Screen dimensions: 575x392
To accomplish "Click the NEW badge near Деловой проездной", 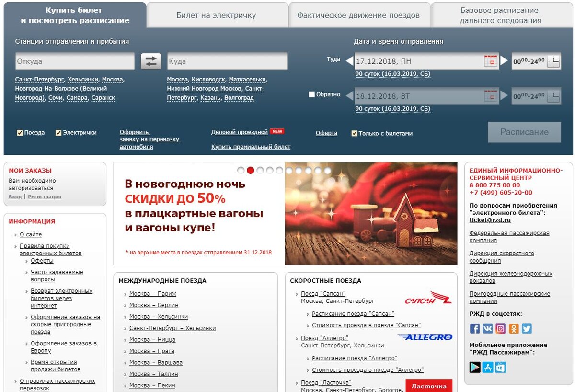I will point(277,131).
